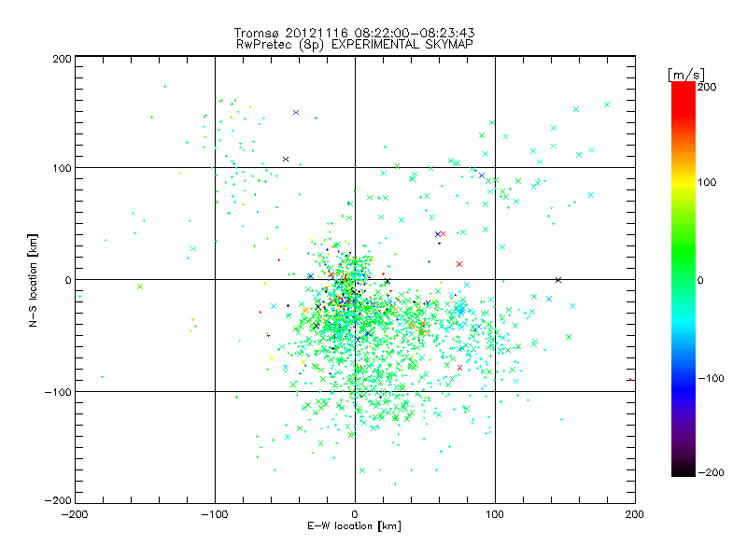Image resolution: width=747 pixels, height=560 pixels.
Task: Click the 200 label beside the colorbar
Action: 707,87
